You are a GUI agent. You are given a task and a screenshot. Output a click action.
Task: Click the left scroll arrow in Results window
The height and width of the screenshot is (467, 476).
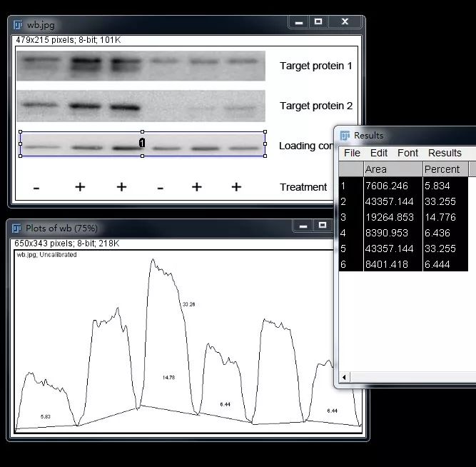click(344, 377)
